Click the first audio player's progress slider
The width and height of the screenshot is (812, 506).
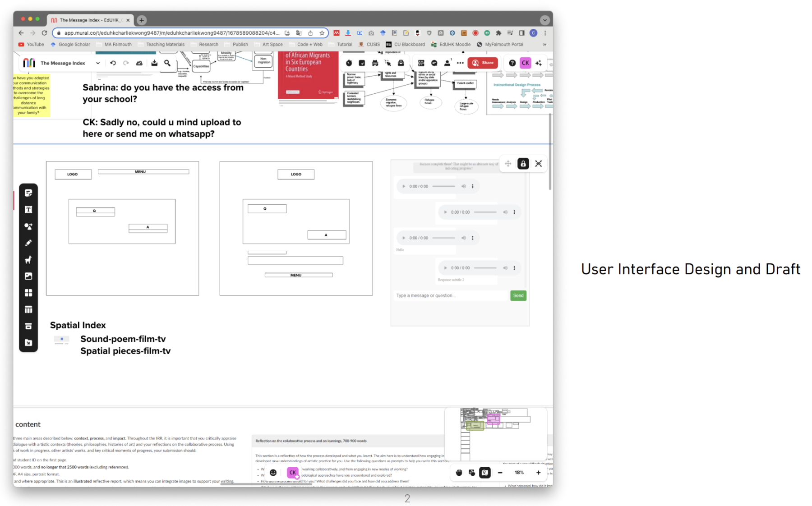coord(443,186)
